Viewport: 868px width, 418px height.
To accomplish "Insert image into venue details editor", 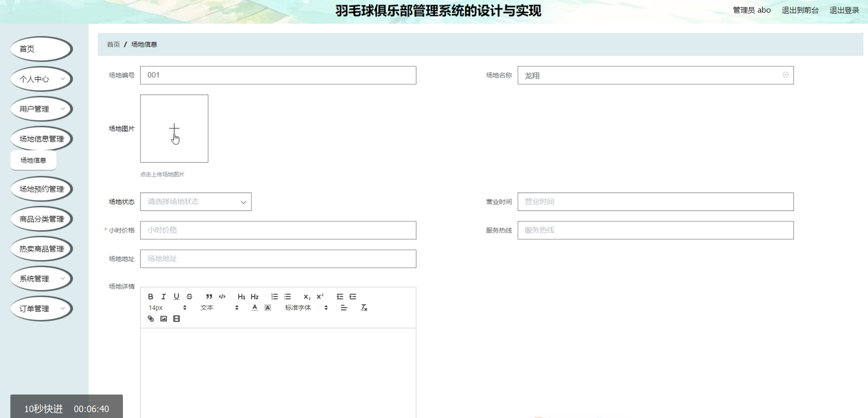I will (x=164, y=319).
